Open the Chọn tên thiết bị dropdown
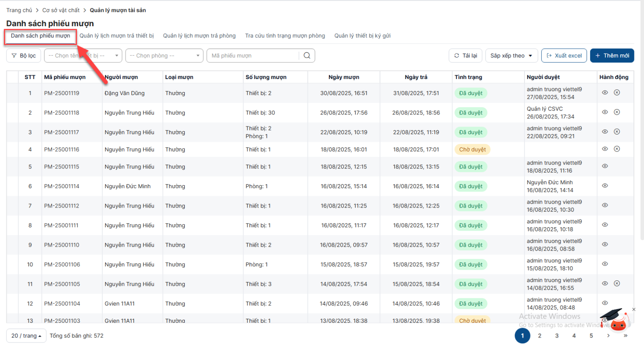644x347 pixels. (x=83, y=56)
